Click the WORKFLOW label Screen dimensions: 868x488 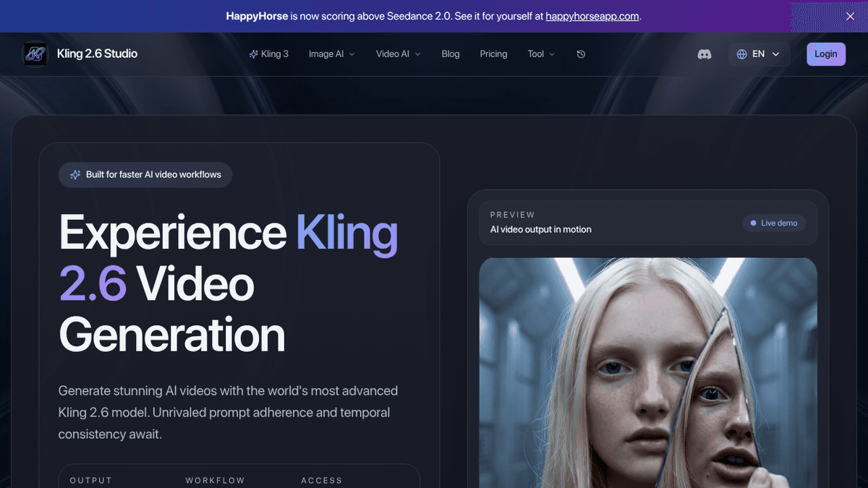(216, 481)
